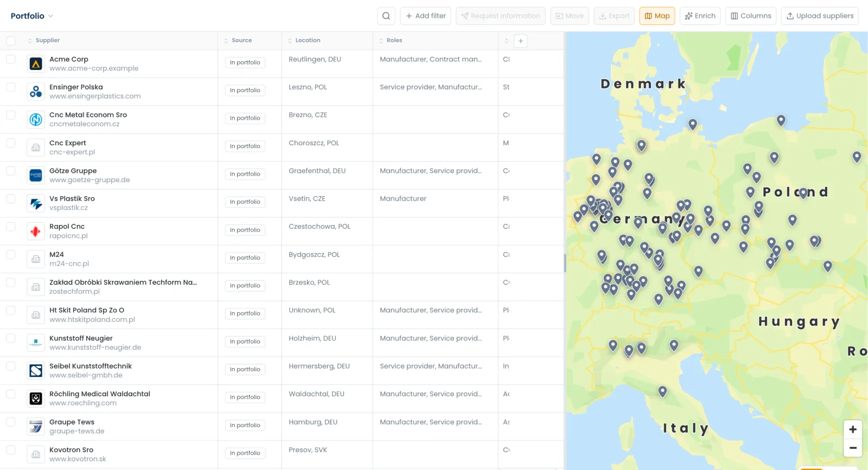Click sort arrows on truncated last column
Viewport: 868px width, 470px height.
506,41
